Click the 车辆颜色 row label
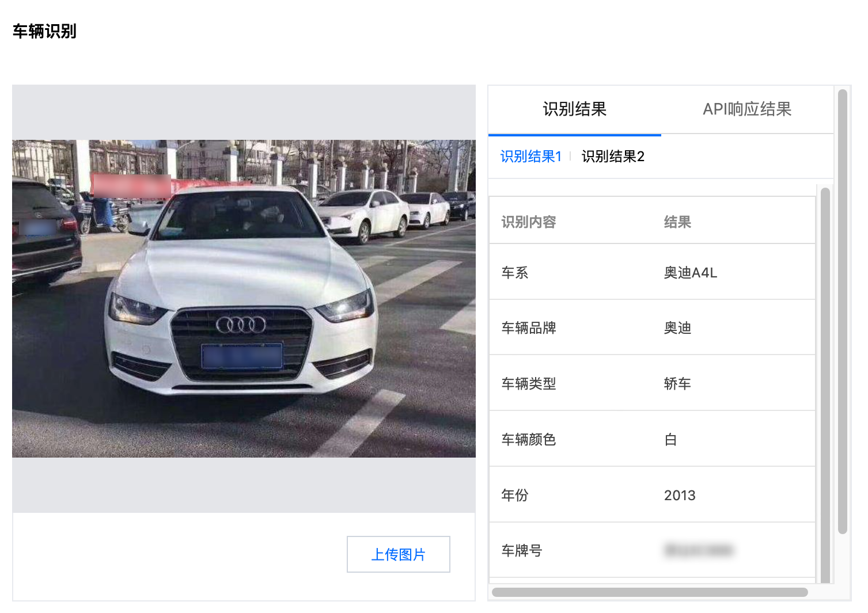868x613 pixels. (x=529, y=440)
